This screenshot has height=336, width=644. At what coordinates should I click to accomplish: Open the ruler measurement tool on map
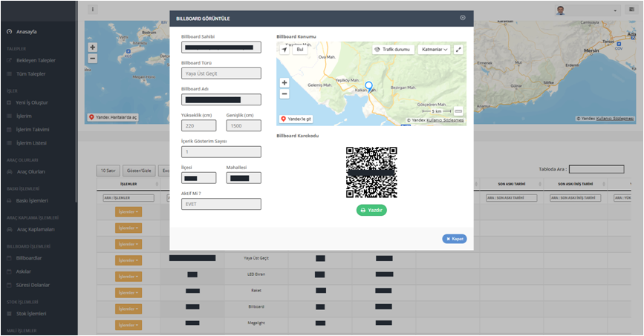point(458,111)
